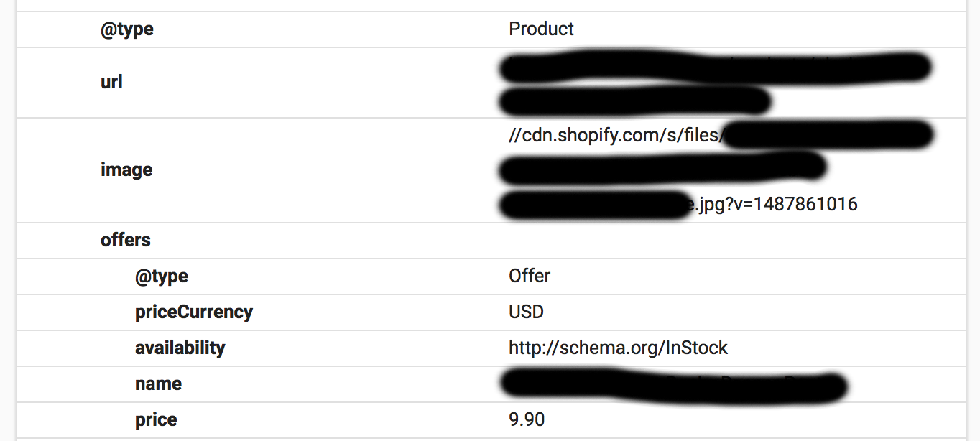Click the @type label under offers
980x441 pixels.
pyautogui.click(x=162, y=277)
